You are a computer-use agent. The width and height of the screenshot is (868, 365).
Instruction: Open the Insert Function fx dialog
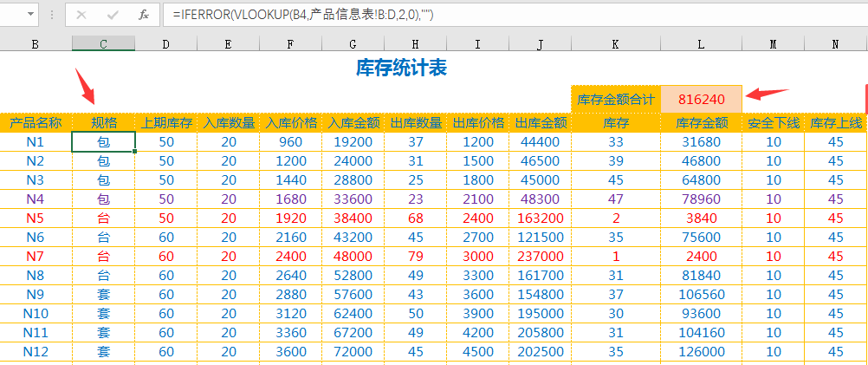[144, 15]
